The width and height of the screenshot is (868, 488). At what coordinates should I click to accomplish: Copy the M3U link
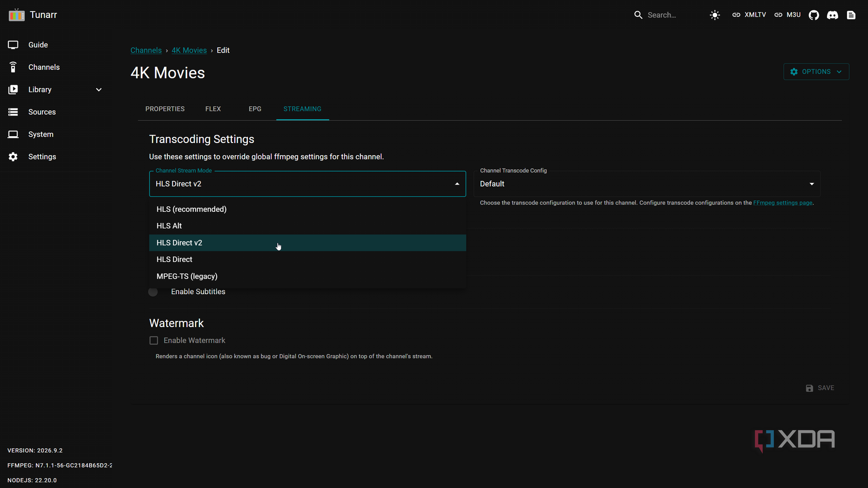788,15
